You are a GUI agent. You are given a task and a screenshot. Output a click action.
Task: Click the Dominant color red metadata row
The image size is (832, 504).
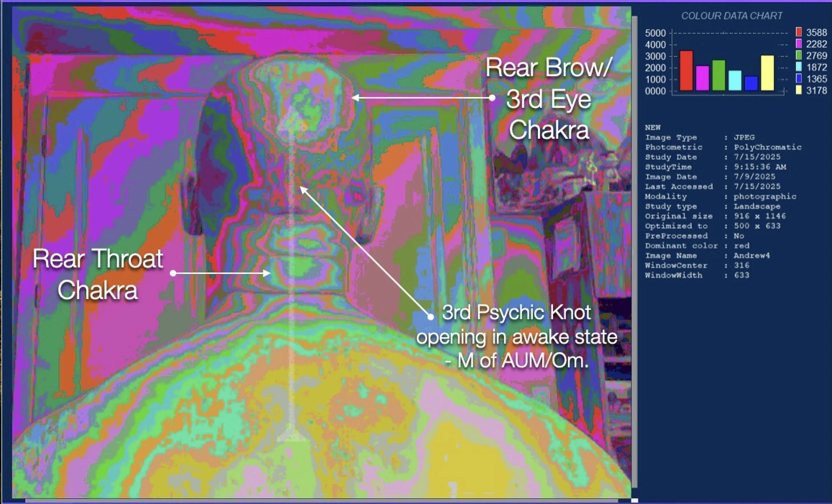(697, 246)
